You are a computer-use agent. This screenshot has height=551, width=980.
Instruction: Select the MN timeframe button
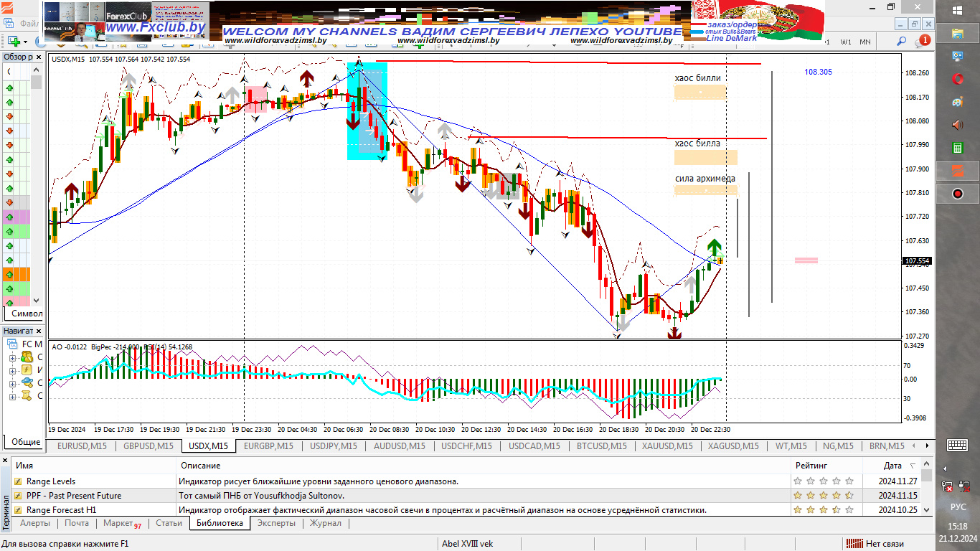click(x=865, y=42)
